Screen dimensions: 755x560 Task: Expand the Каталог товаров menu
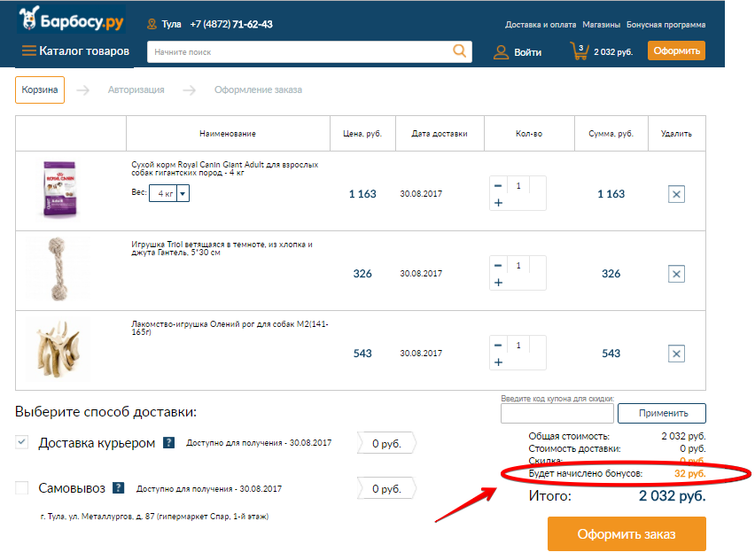coord(75,51)
